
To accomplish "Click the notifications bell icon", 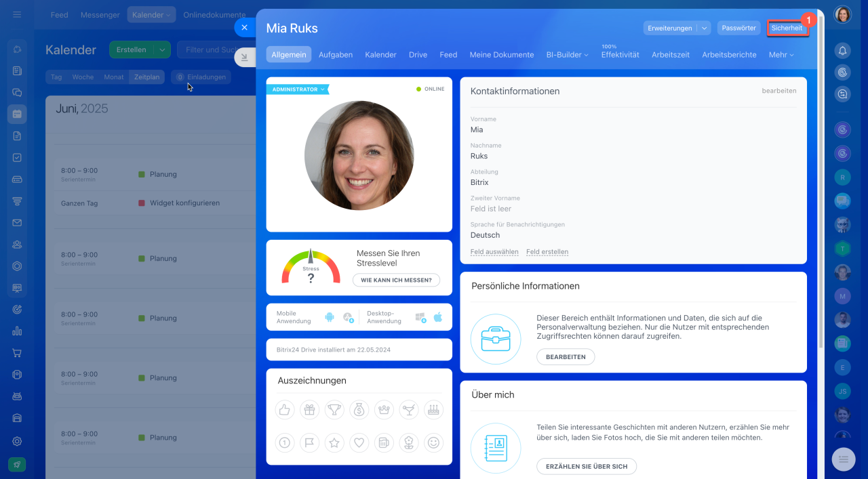I will (x=842, y=50).
